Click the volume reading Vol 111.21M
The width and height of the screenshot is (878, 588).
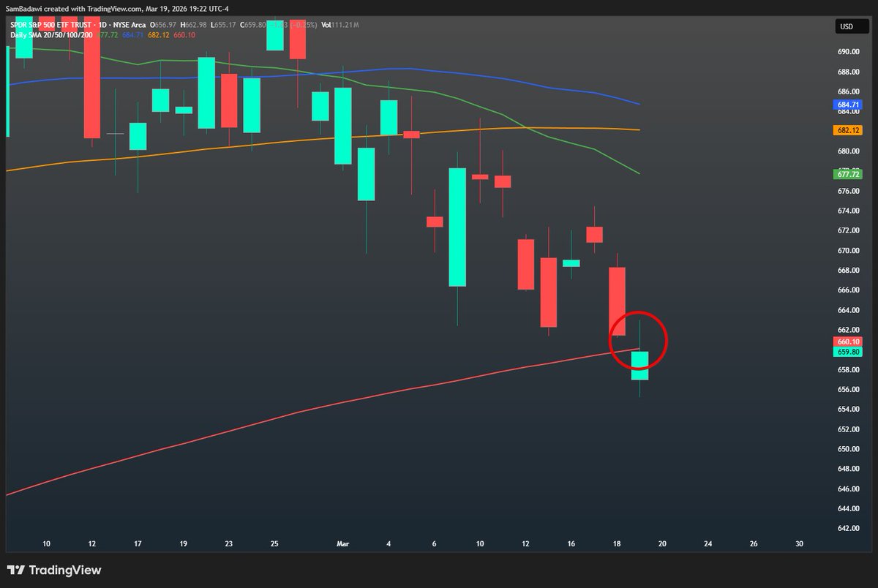(339, 25)
